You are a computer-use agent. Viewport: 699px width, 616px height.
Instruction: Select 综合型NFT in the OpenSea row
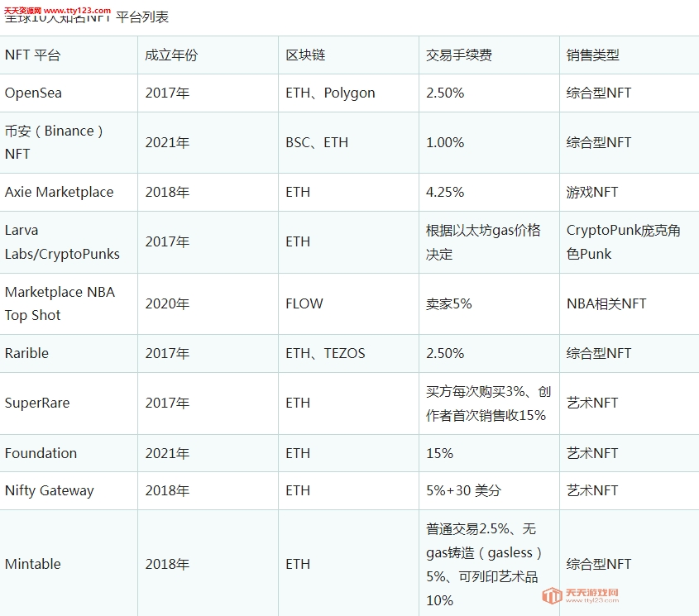(x=599, y=93)
